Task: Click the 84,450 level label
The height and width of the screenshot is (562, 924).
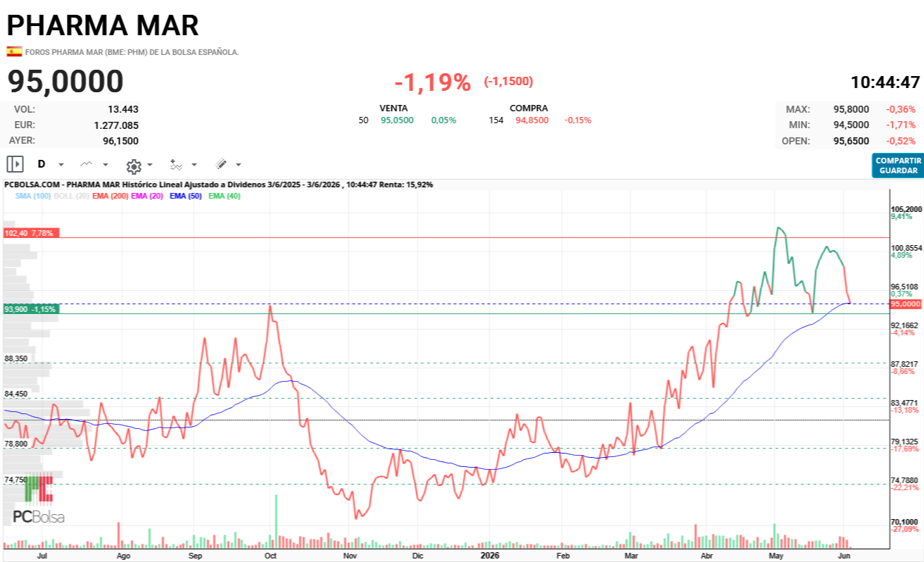Action: tap(15, 394)
